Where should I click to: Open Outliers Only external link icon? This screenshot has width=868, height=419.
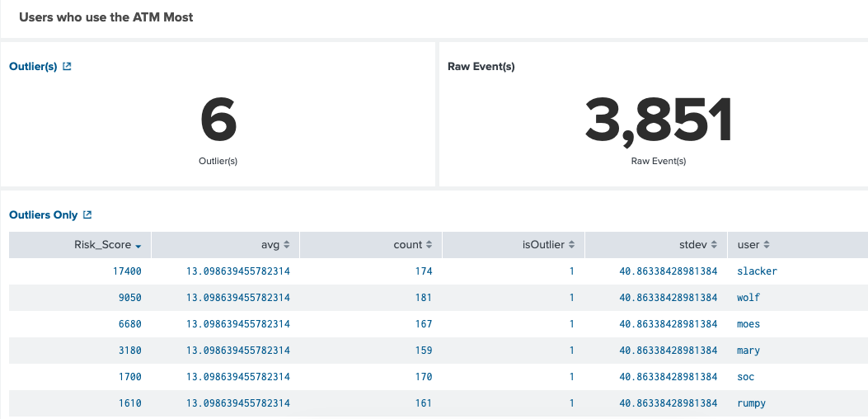tap(87, 215)
